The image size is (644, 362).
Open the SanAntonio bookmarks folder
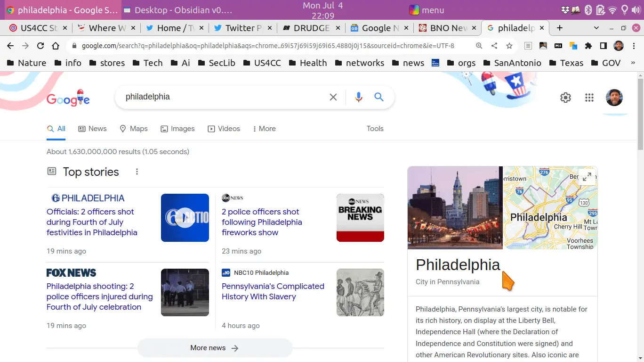tap(513, 63)
